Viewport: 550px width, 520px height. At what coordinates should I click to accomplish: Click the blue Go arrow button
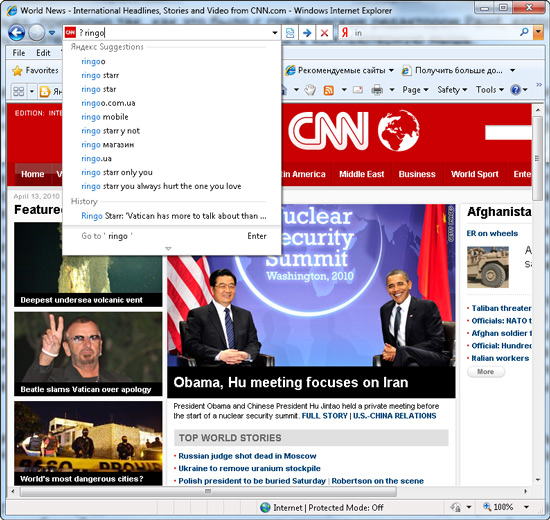pyautogui.click(x=307, y=33)
